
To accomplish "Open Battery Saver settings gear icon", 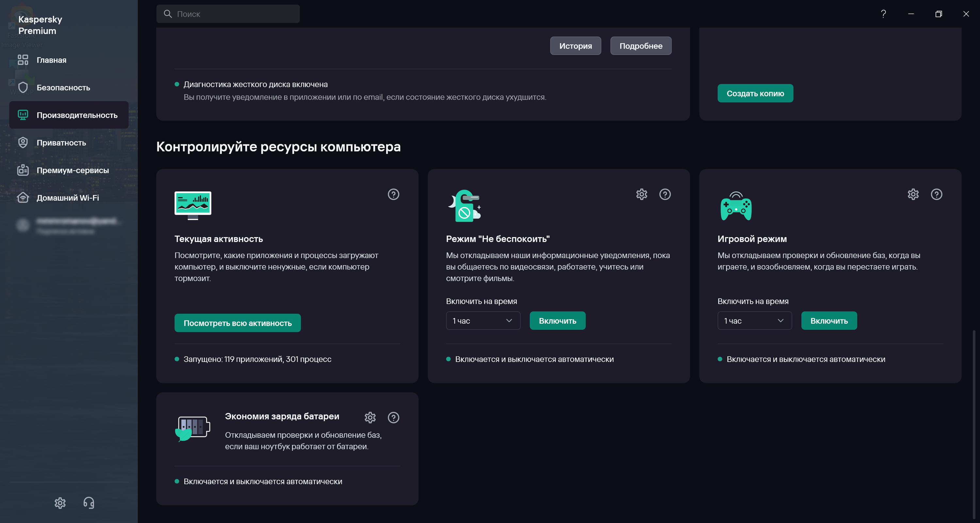I will coord(370,417).
